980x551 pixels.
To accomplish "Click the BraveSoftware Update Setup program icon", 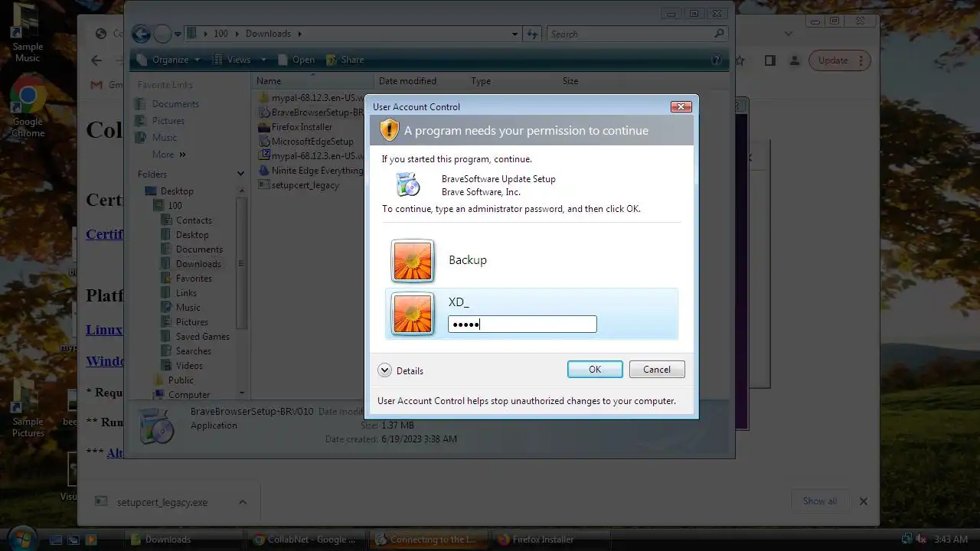I will click(x=407, y=184).
